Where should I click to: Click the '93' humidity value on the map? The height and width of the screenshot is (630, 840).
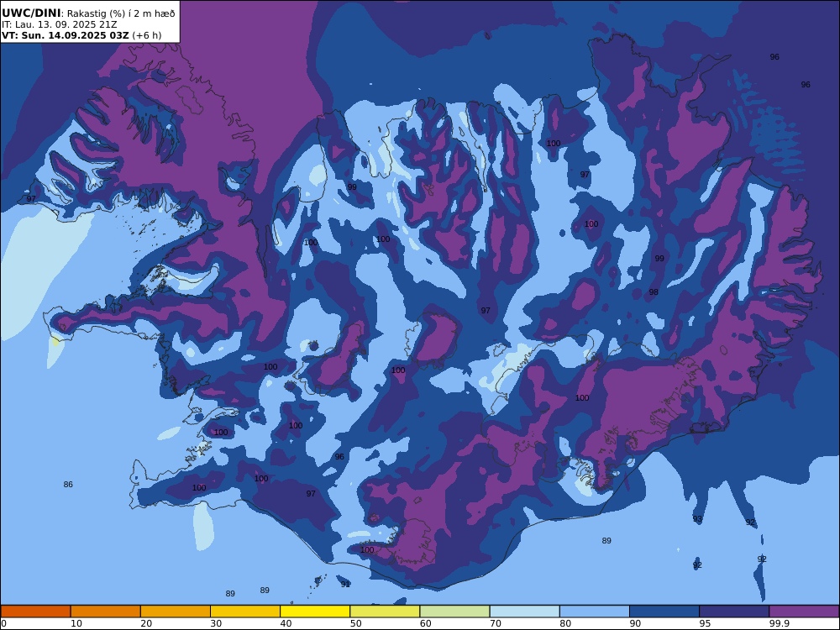[697, 518]
